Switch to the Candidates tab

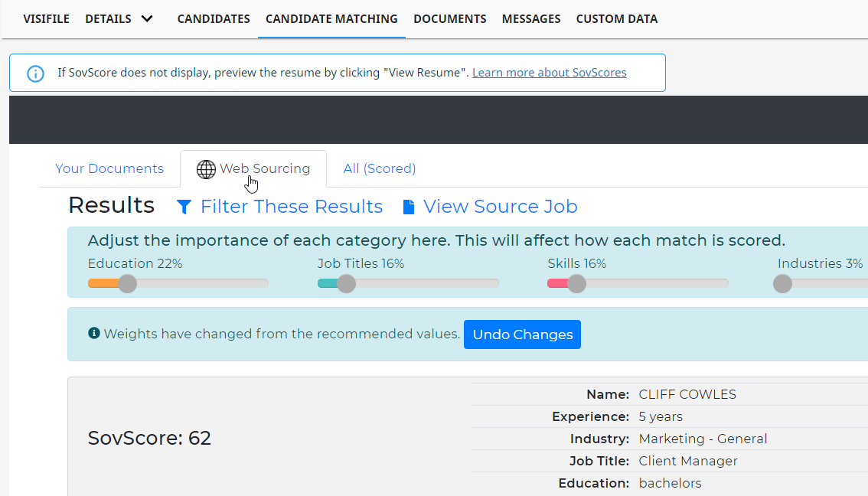tap(214, 19)
